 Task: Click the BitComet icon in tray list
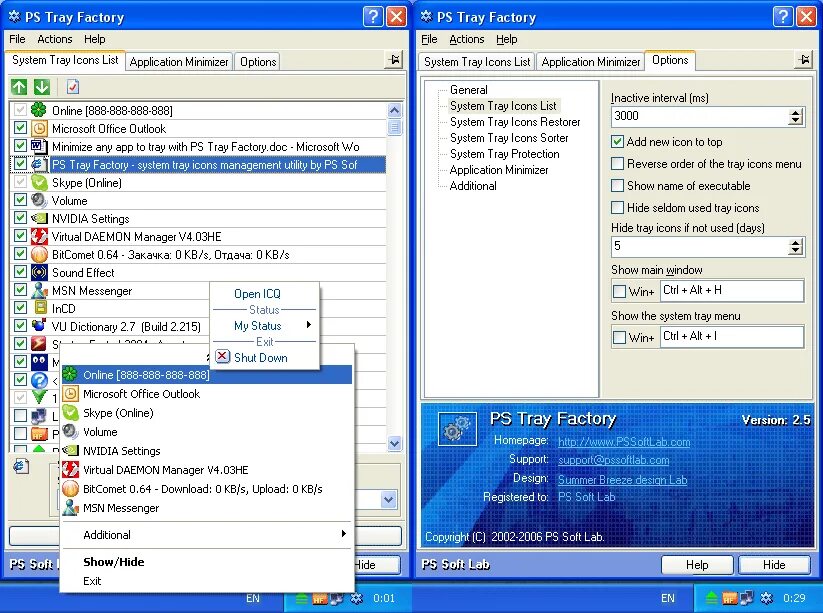(39, 255)
